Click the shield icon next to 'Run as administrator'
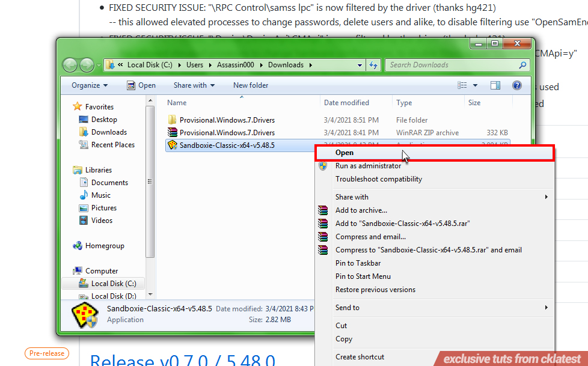This screenshot has width=588, height=366. (323, 166)
